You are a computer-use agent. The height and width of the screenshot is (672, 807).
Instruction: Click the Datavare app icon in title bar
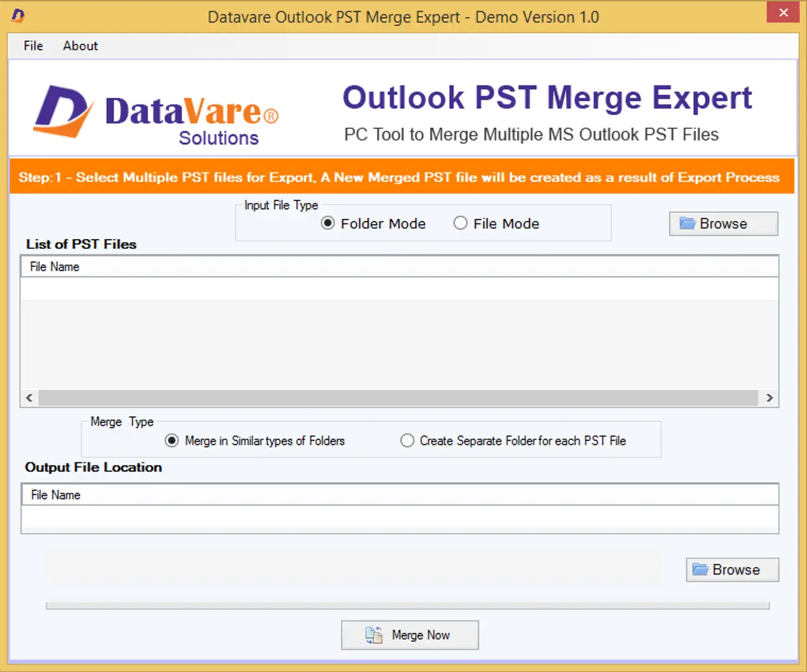18,16
